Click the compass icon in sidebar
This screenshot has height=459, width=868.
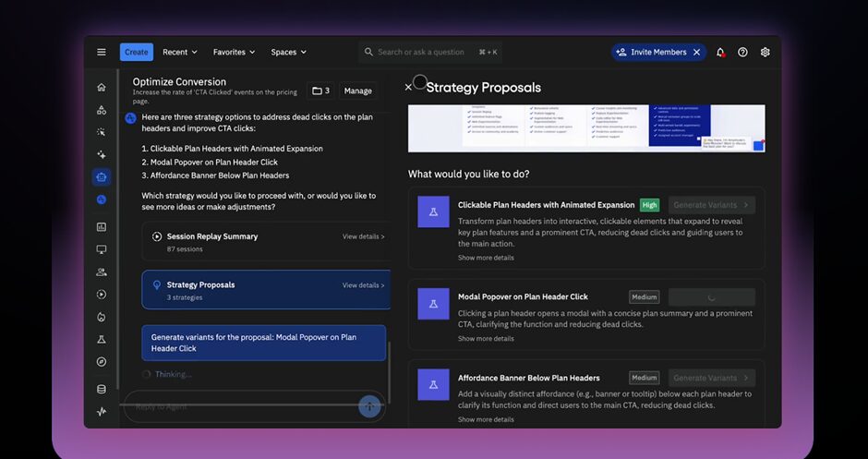102,362
